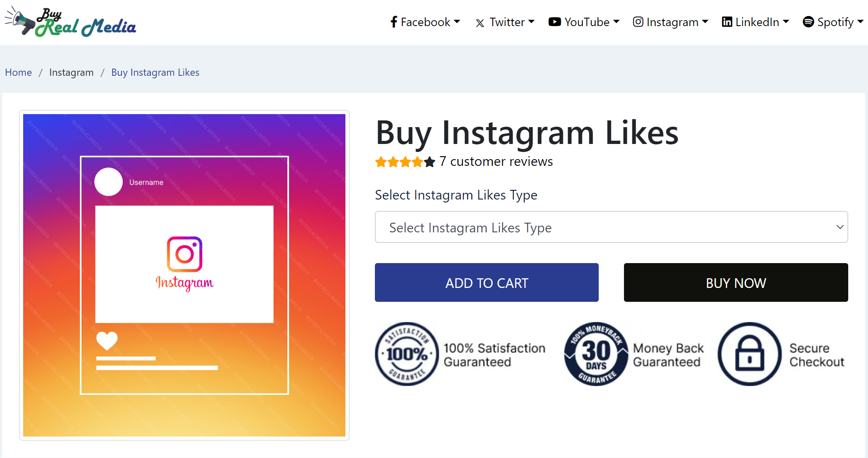Screen dimensions: 868x458
Task: Click the five-star rating stars
Action: (405, 162)
